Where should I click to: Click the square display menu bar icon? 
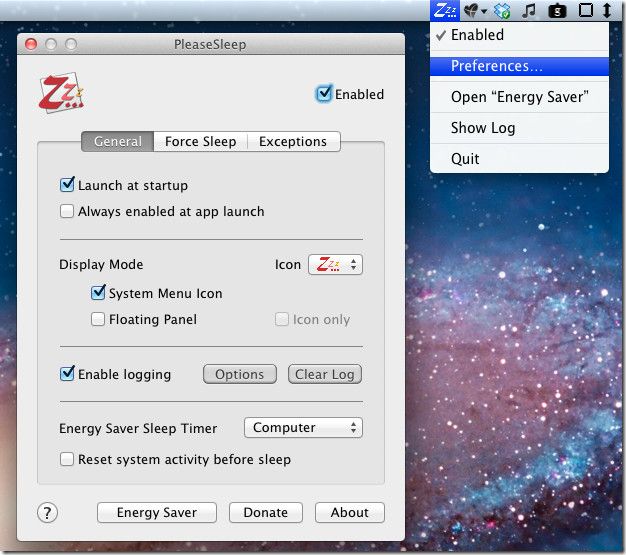point(585,10)
